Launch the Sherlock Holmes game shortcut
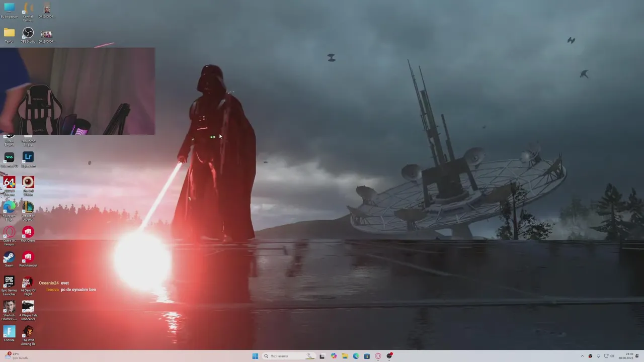Screen dimensions: 644x362 9,310
